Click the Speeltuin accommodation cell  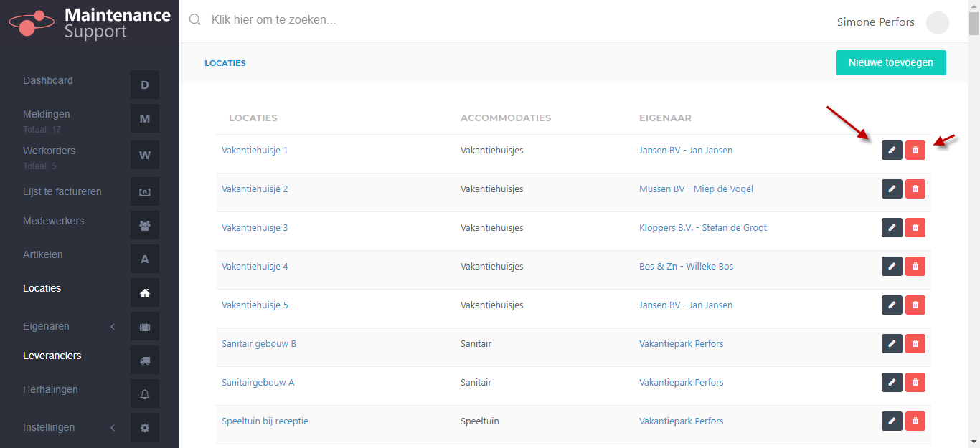coord(480,421)
